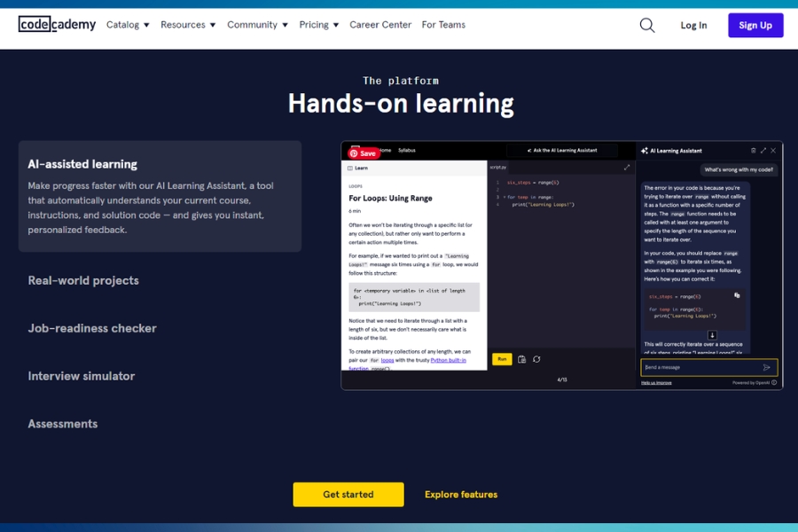
Task: Open the Explore features link
Action: pyautogui.click(x=461, y=495)
